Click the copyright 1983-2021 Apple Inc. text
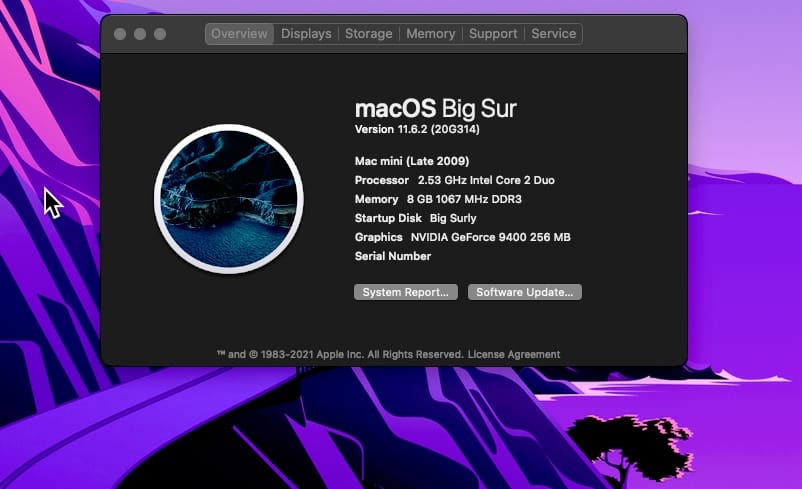The width and height of the screenshot is (802, 489). pyautogui.click(x=340, y=354)
